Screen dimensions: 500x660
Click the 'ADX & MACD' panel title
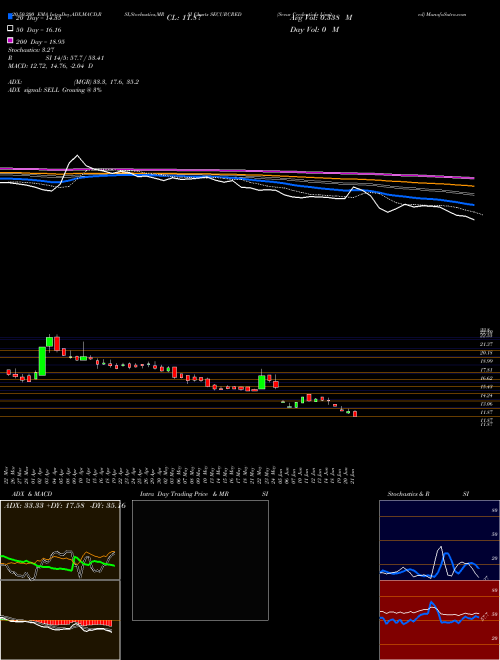tap(32, 494)
